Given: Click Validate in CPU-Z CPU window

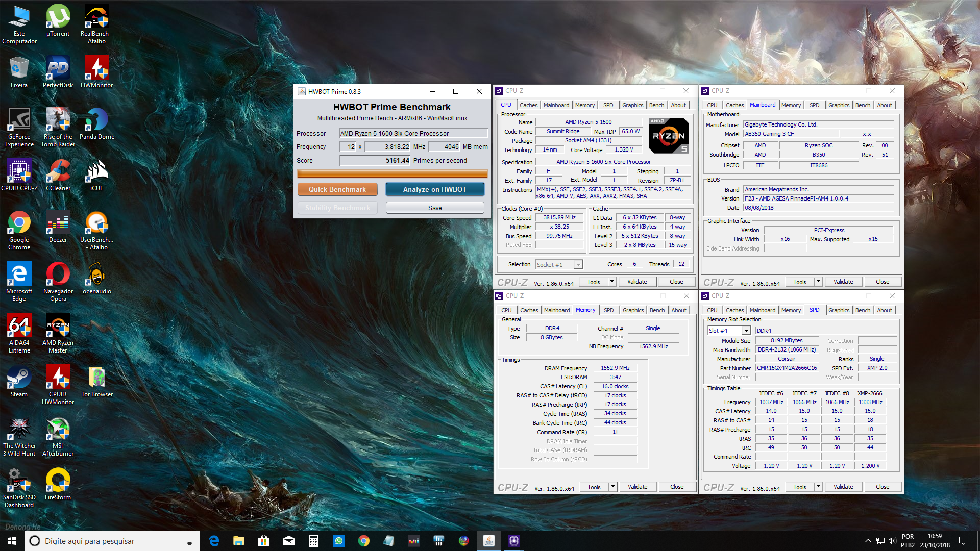Looking at the screenshot, I should coord(637,282).
